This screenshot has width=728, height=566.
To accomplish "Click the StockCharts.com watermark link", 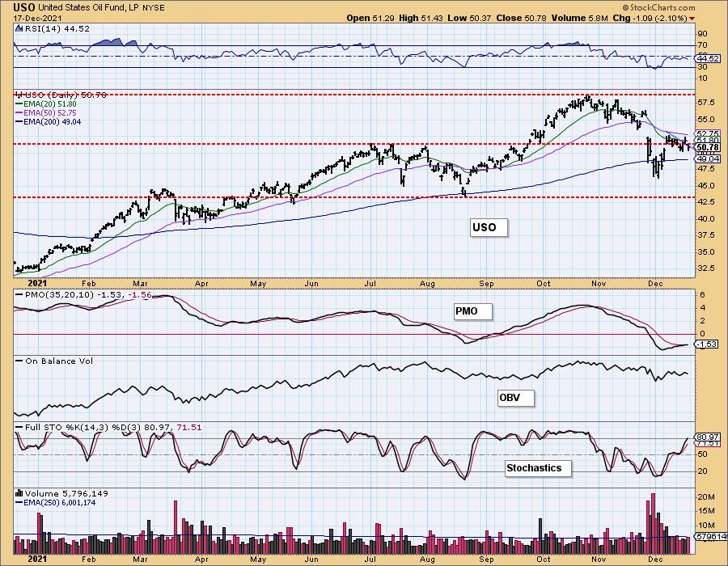I will [658, 7].
